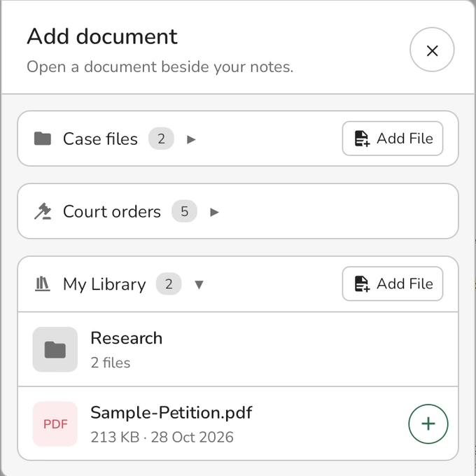
Task: Click the PDF icon for Sample-Petition.pdf
Action: click(x=55, y=423)
